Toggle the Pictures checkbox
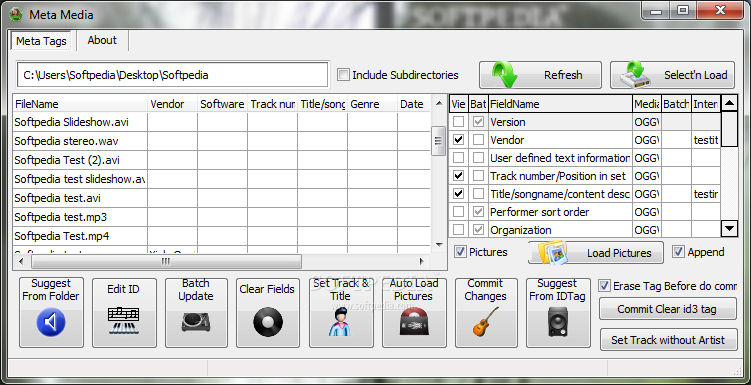 [460, 252]
